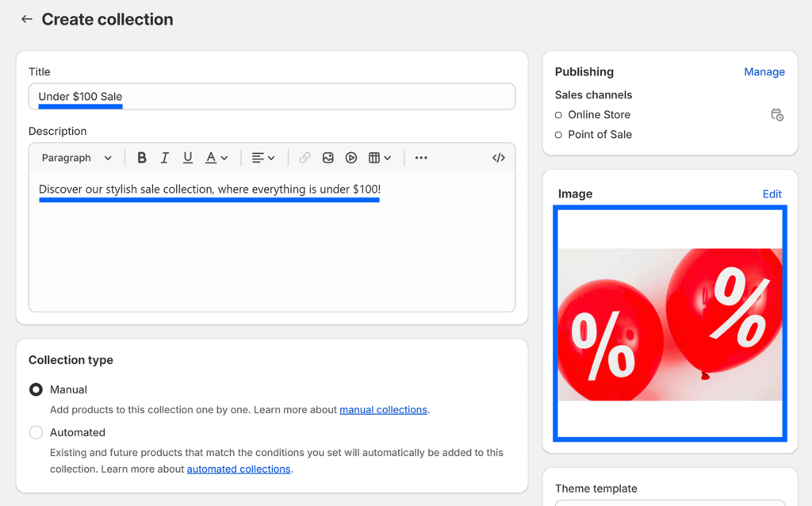Select the Manual collection type
Screen dimensions: 812x506
tap(36, 389)
